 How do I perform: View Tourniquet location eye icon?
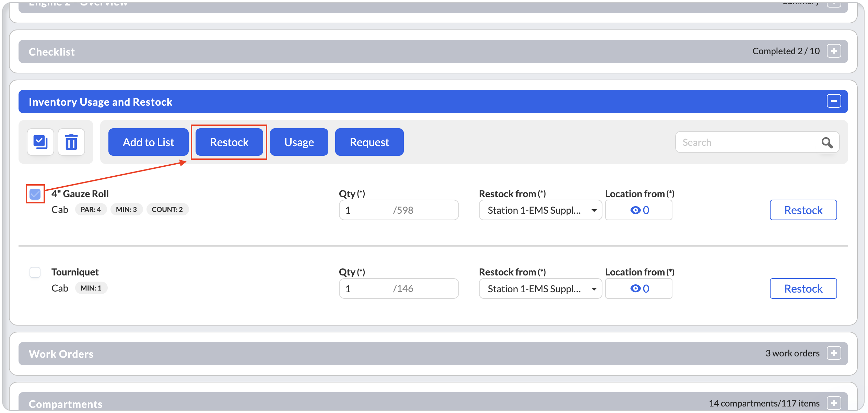point(635,288)
